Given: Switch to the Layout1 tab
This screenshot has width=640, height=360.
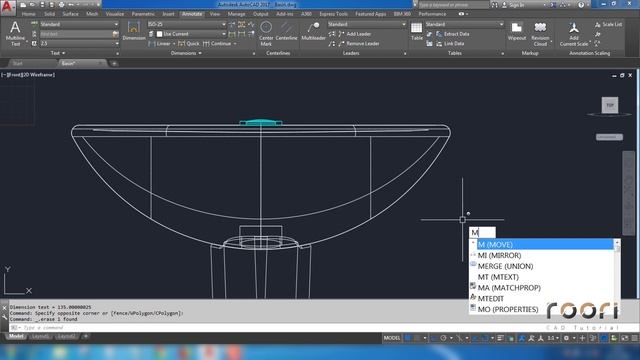Looking at the screenshot, I should (x=41, y=336).
